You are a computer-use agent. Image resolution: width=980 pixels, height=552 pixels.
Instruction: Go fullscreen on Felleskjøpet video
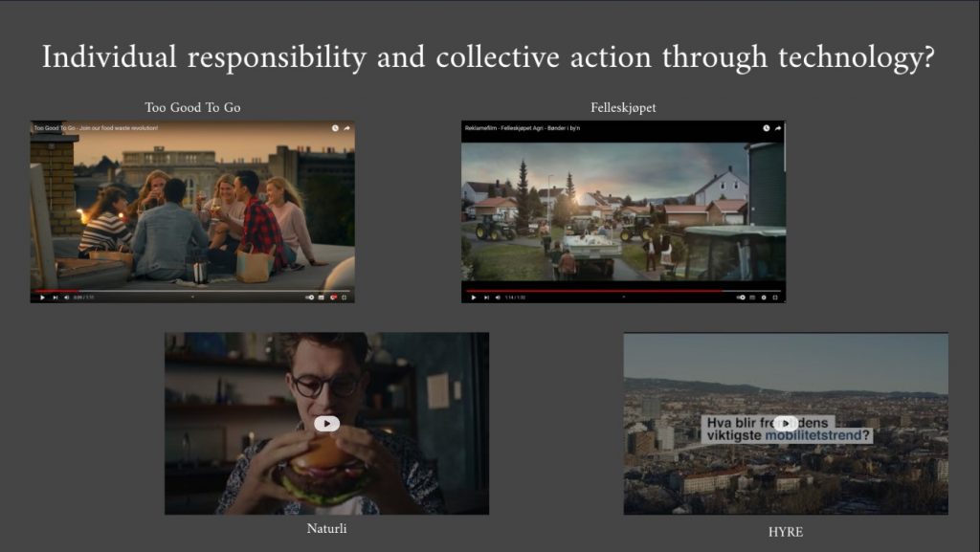click(x=775, y=298)
